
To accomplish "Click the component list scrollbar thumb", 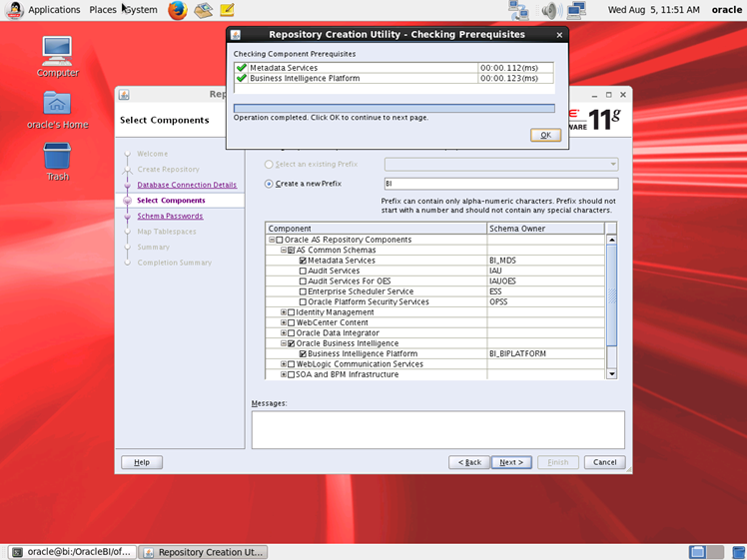I will (x=612, y=295).
